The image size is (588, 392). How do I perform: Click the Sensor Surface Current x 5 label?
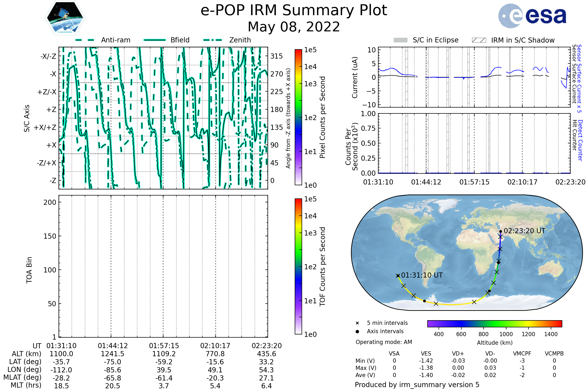pos(579,78)
